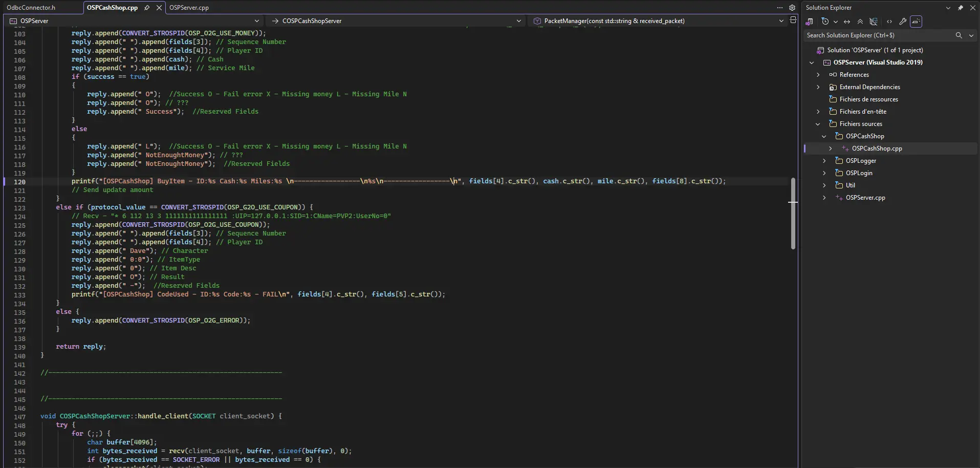Collapse the OSPServer (Visual Studio 2019) project

[812, 62]
